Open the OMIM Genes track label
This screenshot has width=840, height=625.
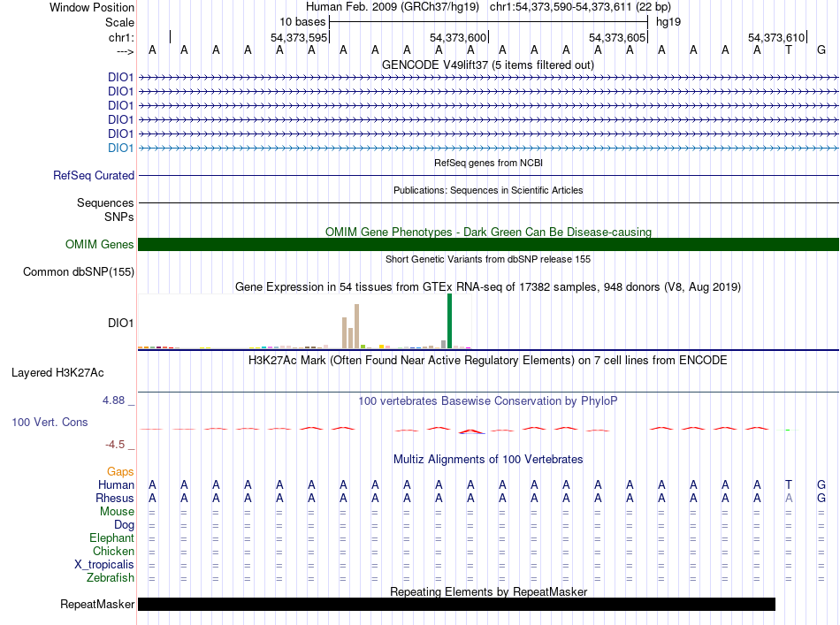click(99, 245)
